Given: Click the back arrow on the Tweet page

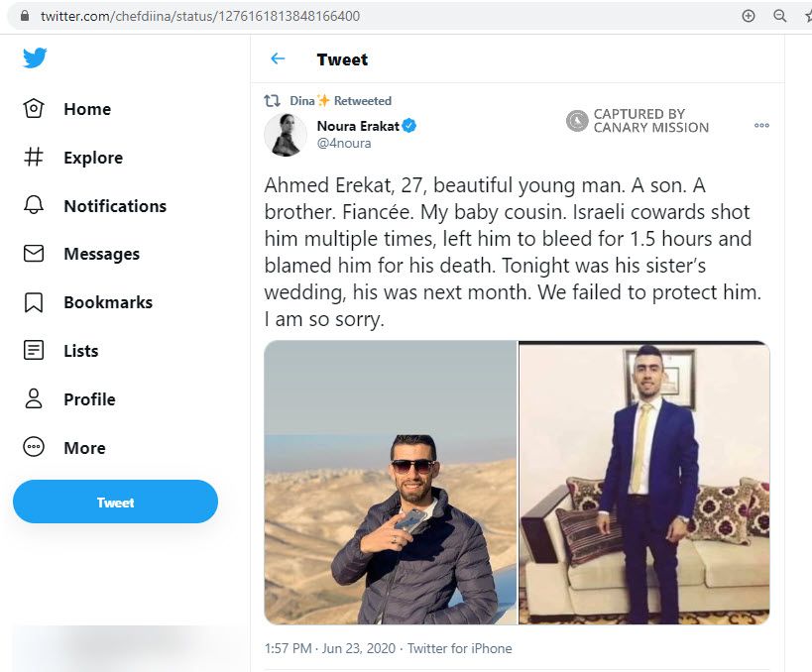Looking at the screenshot, I should click(x=278, y=59).
